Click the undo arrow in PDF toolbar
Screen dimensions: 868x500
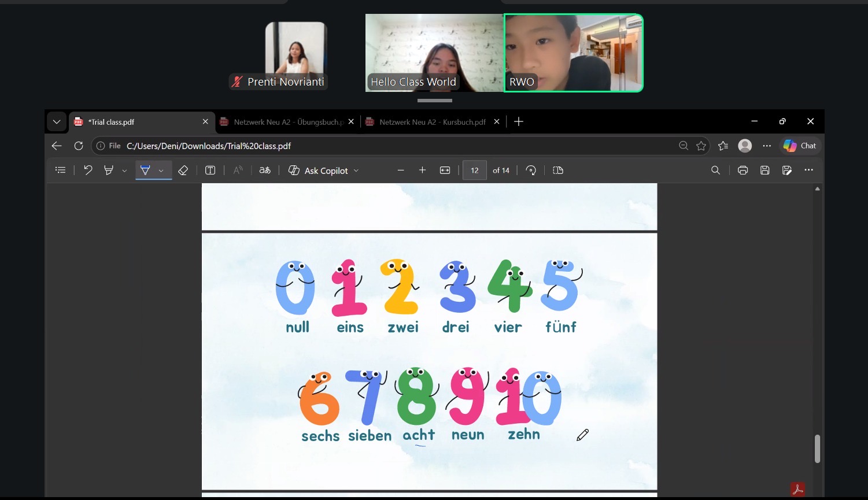[88, 171]
